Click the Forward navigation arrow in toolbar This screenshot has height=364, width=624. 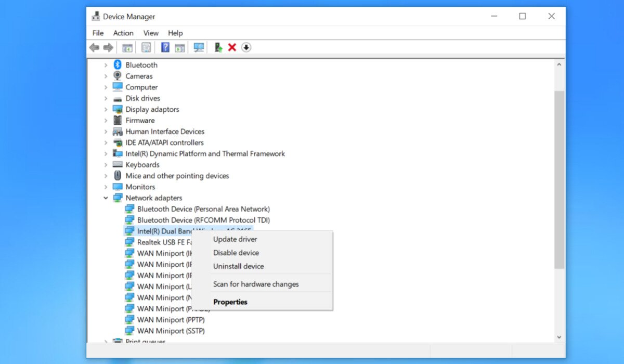point(108,47)
